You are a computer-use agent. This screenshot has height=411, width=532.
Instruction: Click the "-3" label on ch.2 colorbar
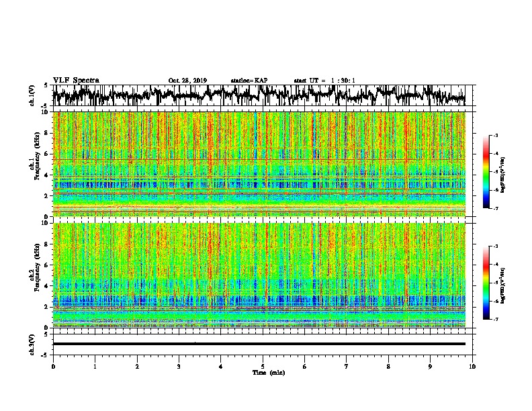(x=496, y=246)
